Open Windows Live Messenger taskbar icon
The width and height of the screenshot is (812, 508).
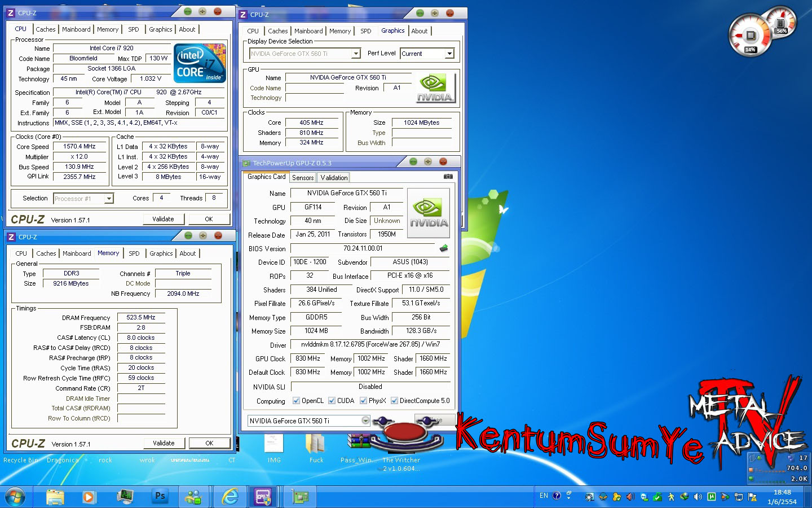point(193,497)
